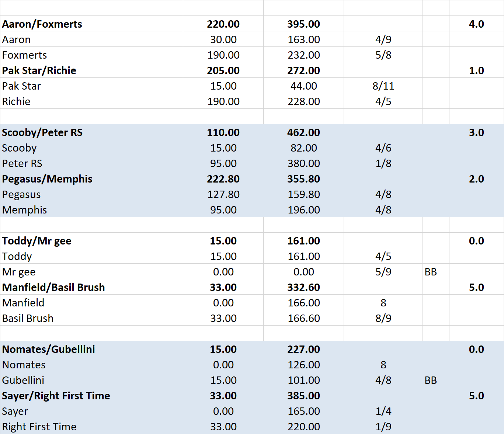
Task: Click Pak Star's 8/11 value
Action: (x=383, y=86)
